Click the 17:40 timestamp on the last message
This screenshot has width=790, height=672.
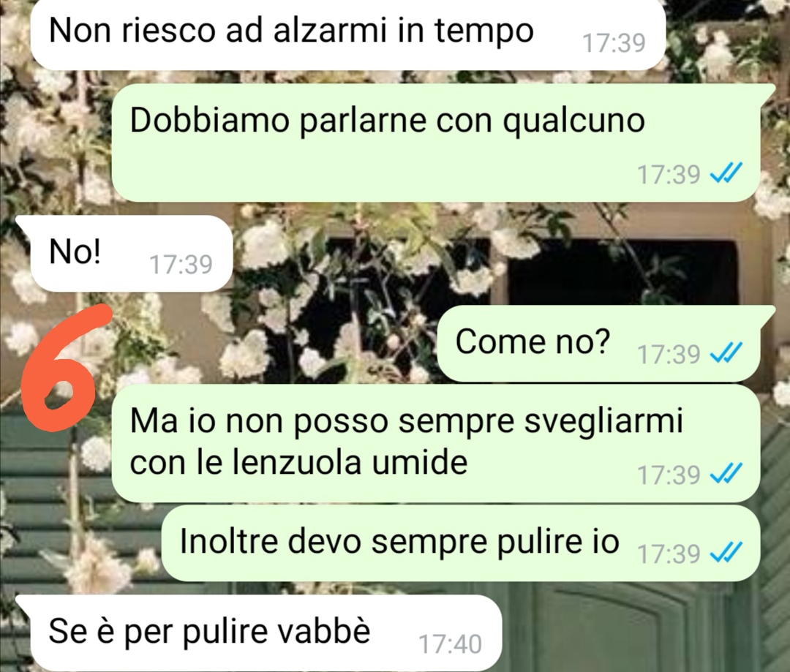[451, 643]
